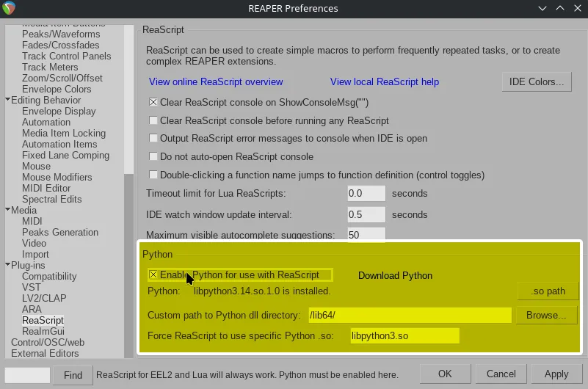Viewport: 588px width, 389px height.
Task: Select LV2/CLAP tree item
Action: coord(44,298)
